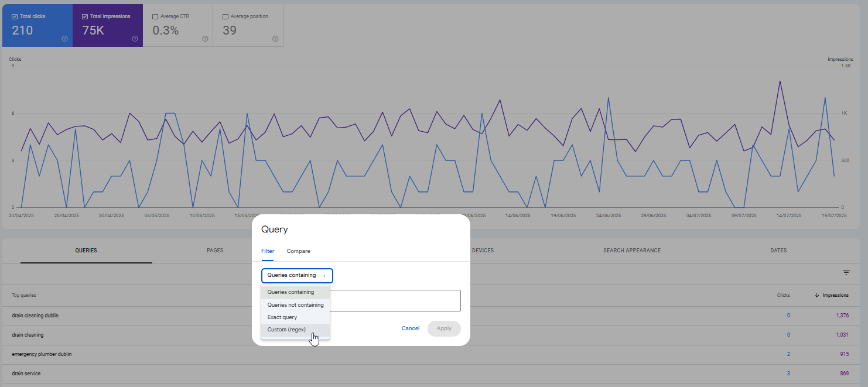This screenshot has width=868, height=387.
Task: Enable the Average CTR checkbox
Action: tap(155, 16)
